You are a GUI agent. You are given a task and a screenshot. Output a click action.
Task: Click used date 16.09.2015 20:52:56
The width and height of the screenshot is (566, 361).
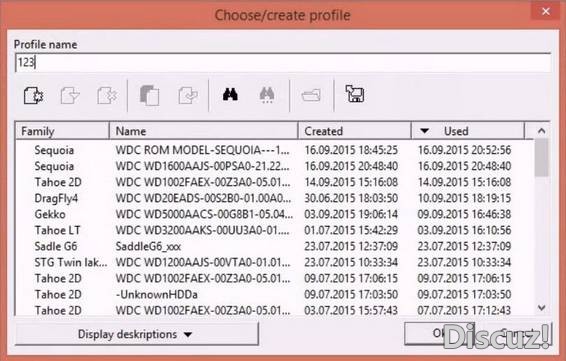(x=464, y=150)
